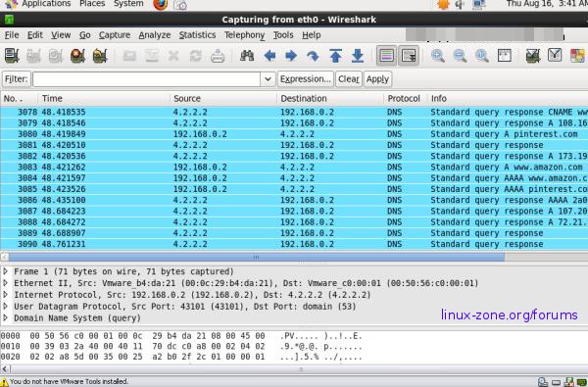Viewport: 588px width, 387px height.
Task: Open the Telephony menu
Action: point(244,35)
